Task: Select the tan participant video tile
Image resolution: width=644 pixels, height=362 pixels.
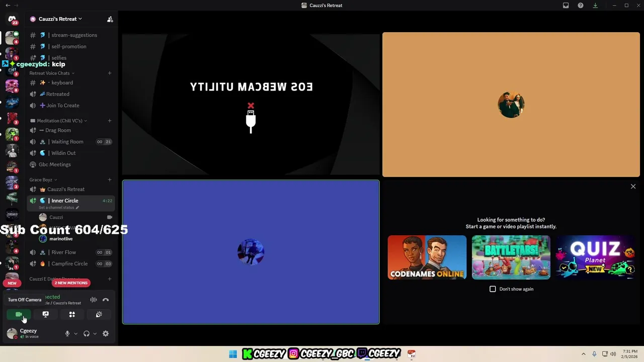Action: tap(511, 105)
